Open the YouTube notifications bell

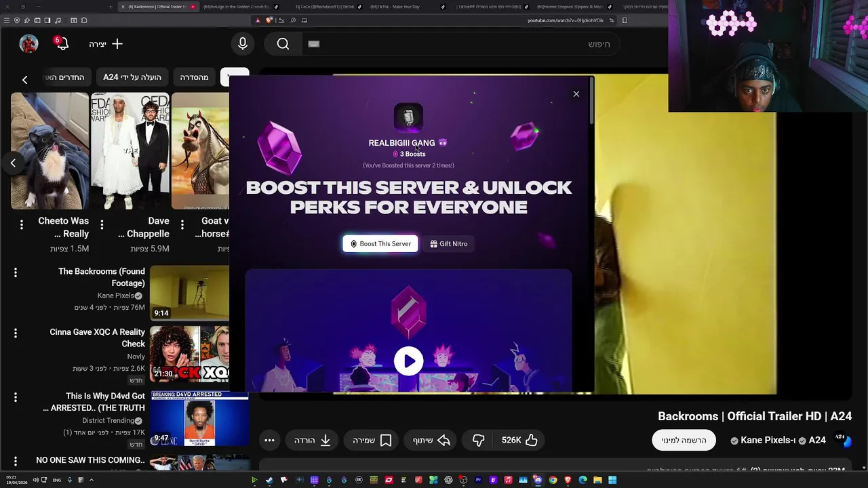pyautogui.click(x=62, y=44)
